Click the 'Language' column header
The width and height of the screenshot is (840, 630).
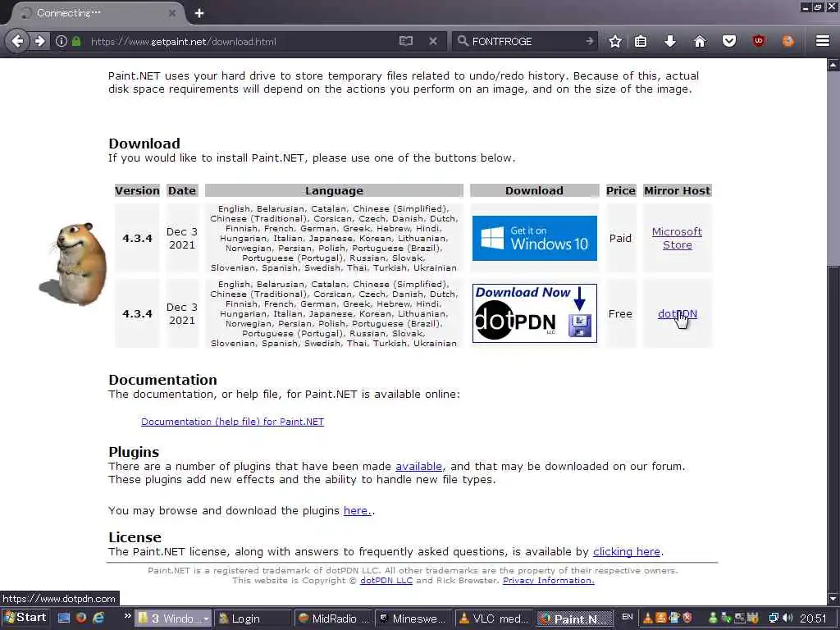pyautogui.click(x=335, y=190)
